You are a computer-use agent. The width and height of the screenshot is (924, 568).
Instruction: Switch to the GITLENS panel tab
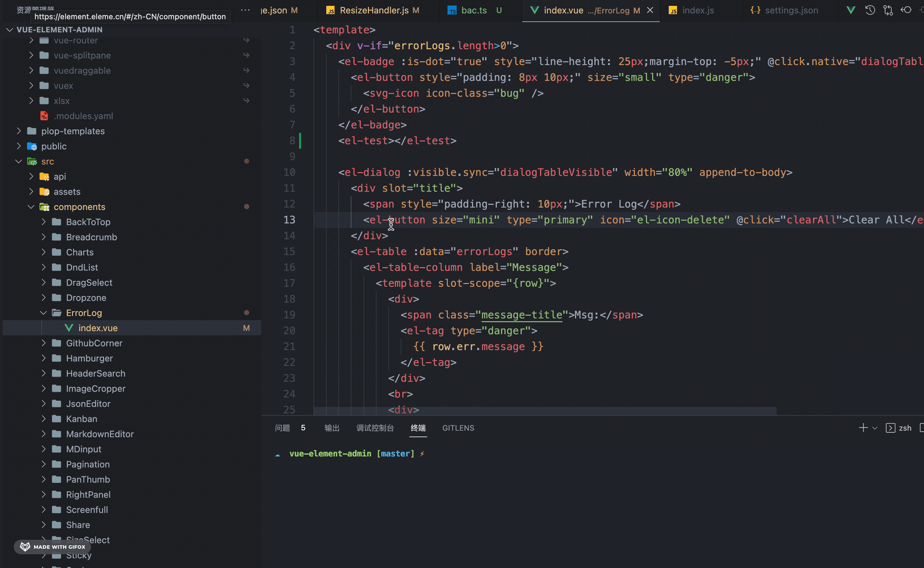click(458, 428)
